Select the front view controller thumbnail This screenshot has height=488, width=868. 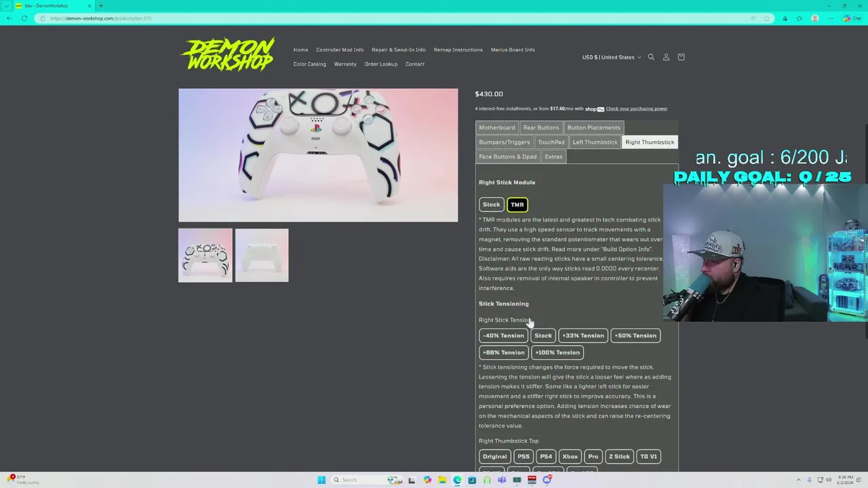(205, 256)
